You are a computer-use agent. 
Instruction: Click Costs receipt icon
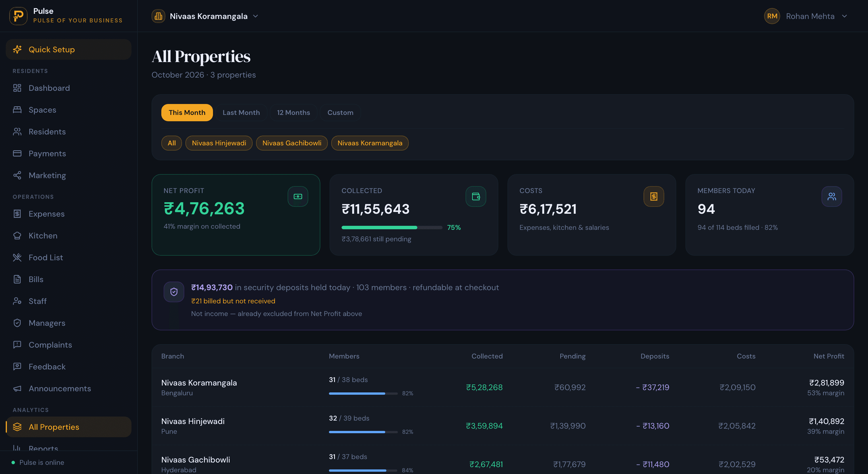(x=654, y=196)
